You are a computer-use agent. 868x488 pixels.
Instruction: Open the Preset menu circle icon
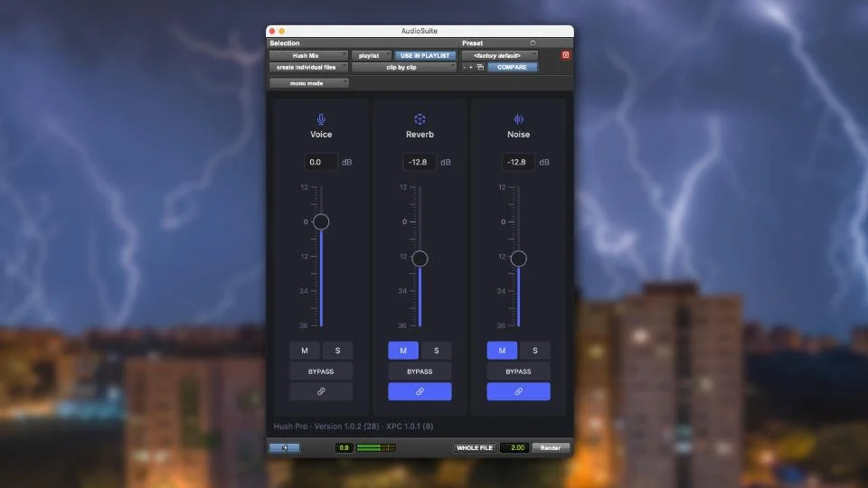pos(533,43)
